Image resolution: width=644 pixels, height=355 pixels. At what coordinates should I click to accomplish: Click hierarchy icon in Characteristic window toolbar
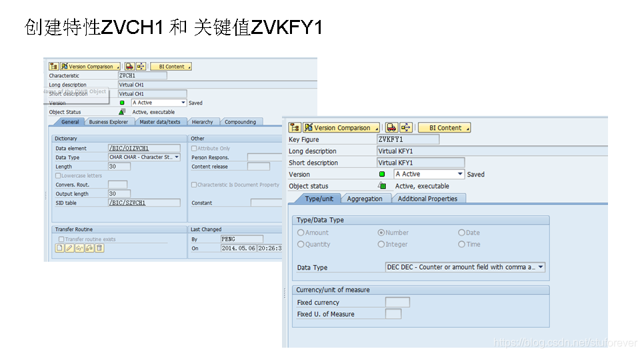(x=53, y=66)
